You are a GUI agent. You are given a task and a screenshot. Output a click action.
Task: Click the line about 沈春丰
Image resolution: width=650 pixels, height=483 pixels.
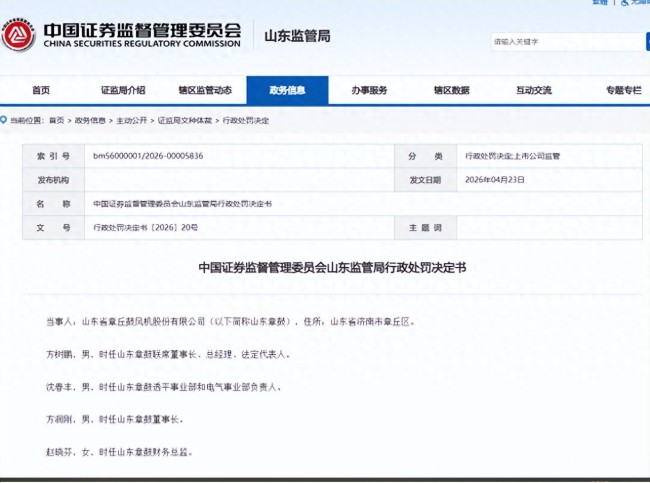click(164, 387)
